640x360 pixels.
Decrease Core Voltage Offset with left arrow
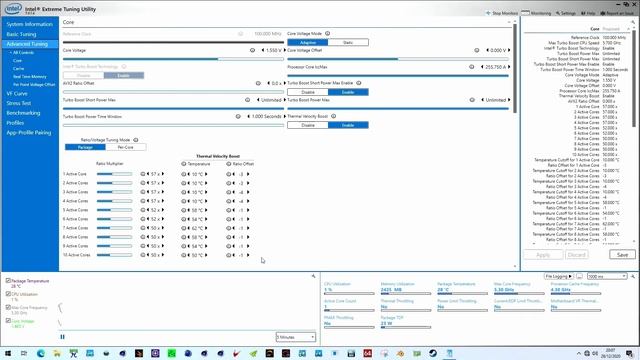(487, 50)
